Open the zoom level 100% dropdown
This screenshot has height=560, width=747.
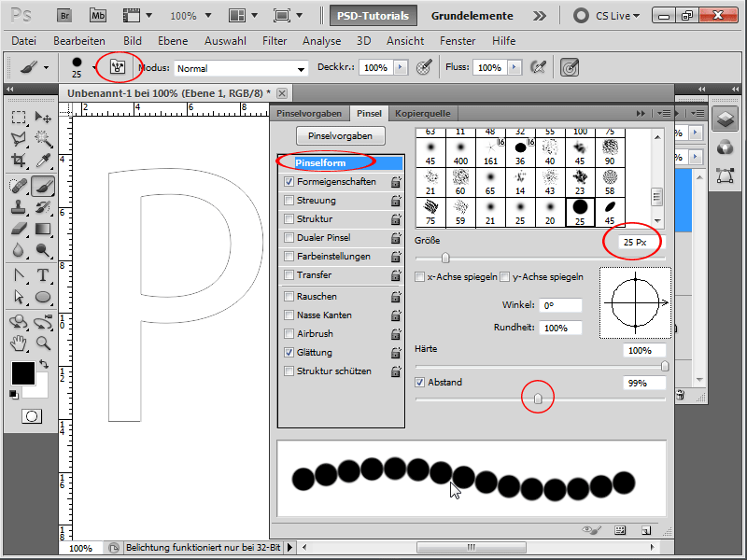[208, 16]
